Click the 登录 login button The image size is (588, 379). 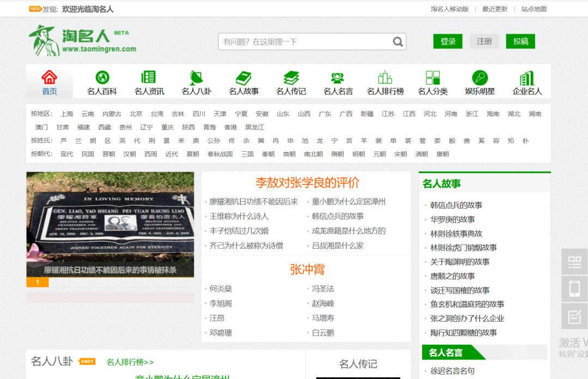448,41
